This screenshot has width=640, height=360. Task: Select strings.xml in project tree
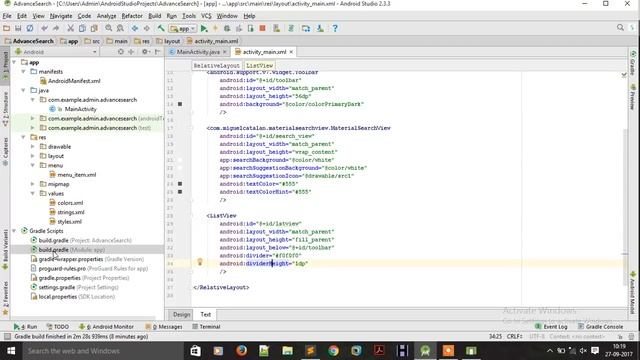[x=71, y=212]
